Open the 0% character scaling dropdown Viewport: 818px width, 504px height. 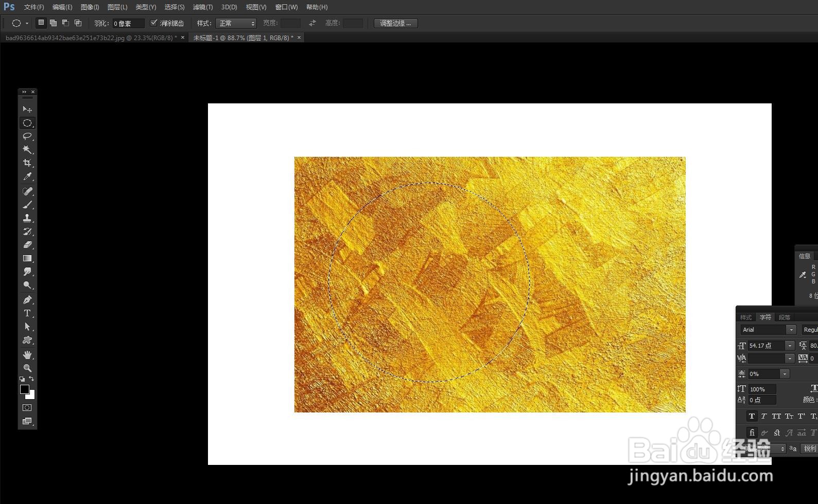pos(785,374)
